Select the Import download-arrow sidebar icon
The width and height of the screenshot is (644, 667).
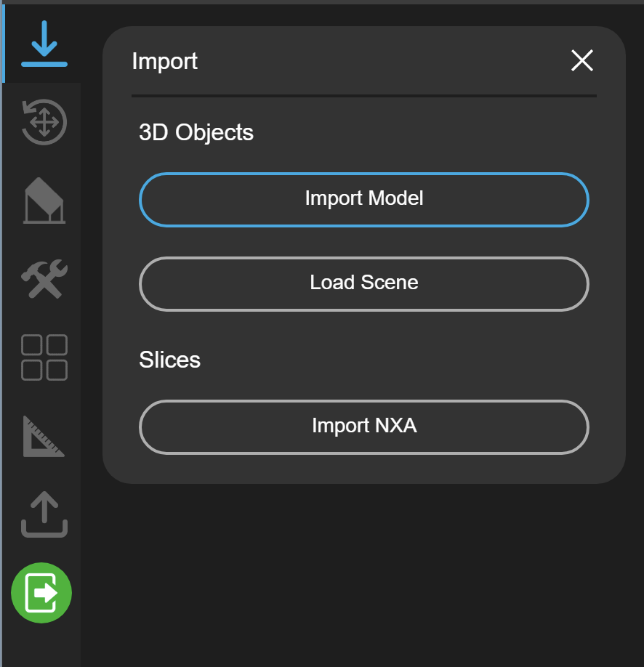pos(44,44)
